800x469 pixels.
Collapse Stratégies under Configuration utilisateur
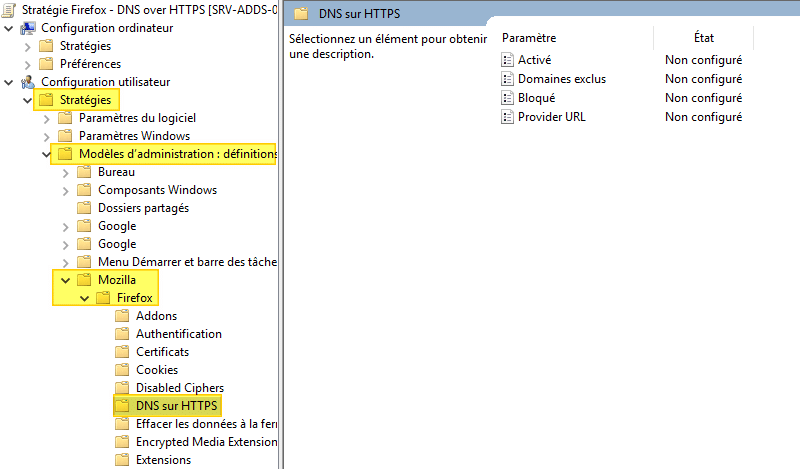[x=28, y=101]
